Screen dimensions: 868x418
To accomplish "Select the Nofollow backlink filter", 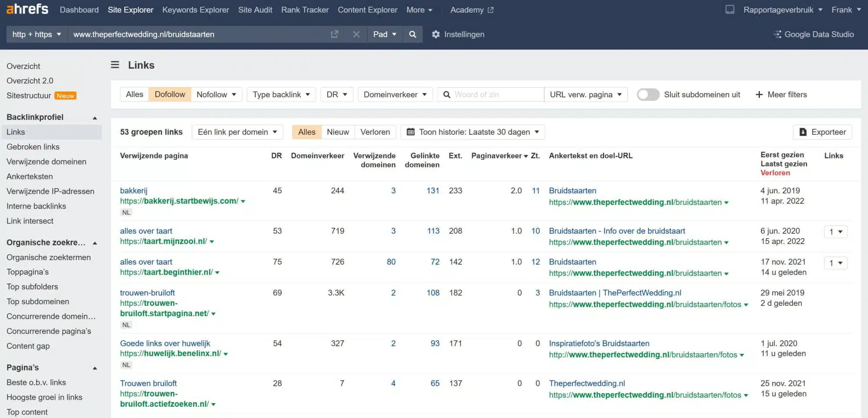I will [x=212, y=94].
